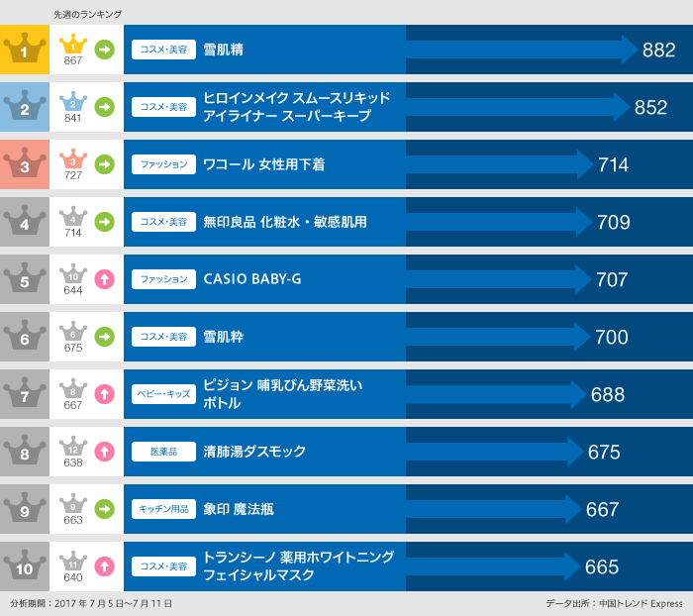The width and height of the screenshot is (693, 616).
Task: Click the 先週のランキング column header
Action: click(88, 14)
